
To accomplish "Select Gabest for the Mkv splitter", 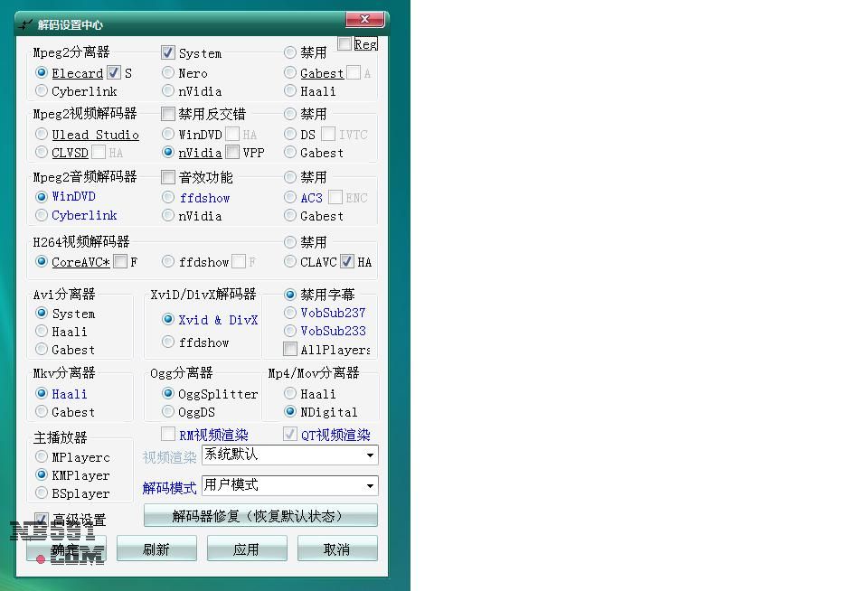I will (42, 412).
